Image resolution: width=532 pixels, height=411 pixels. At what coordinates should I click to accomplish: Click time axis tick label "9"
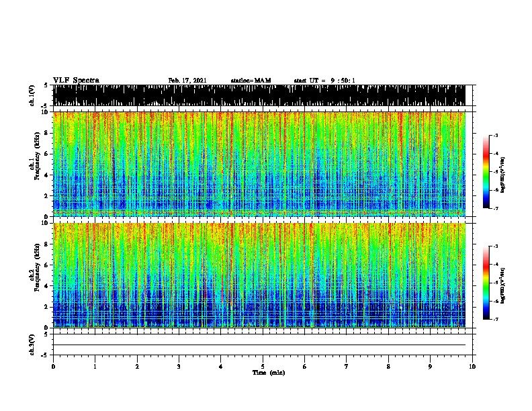click(x=430, y=367)
